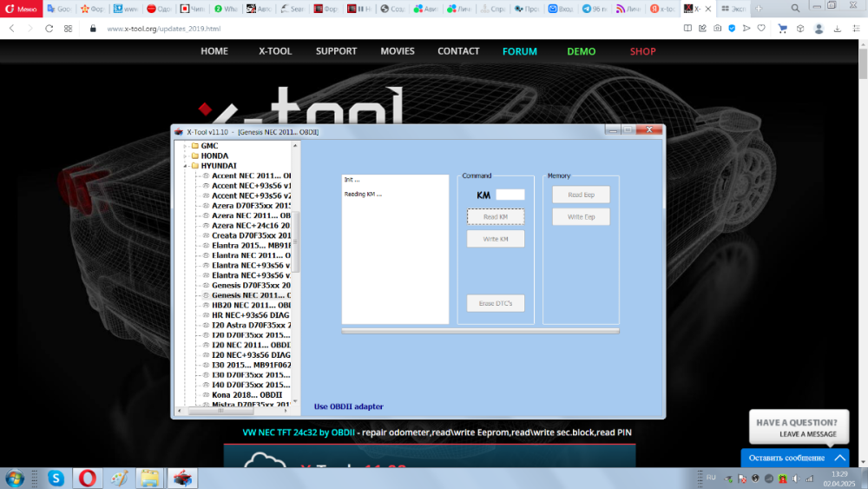
Task: Open the Opera menu button
Action: [19, 9]
